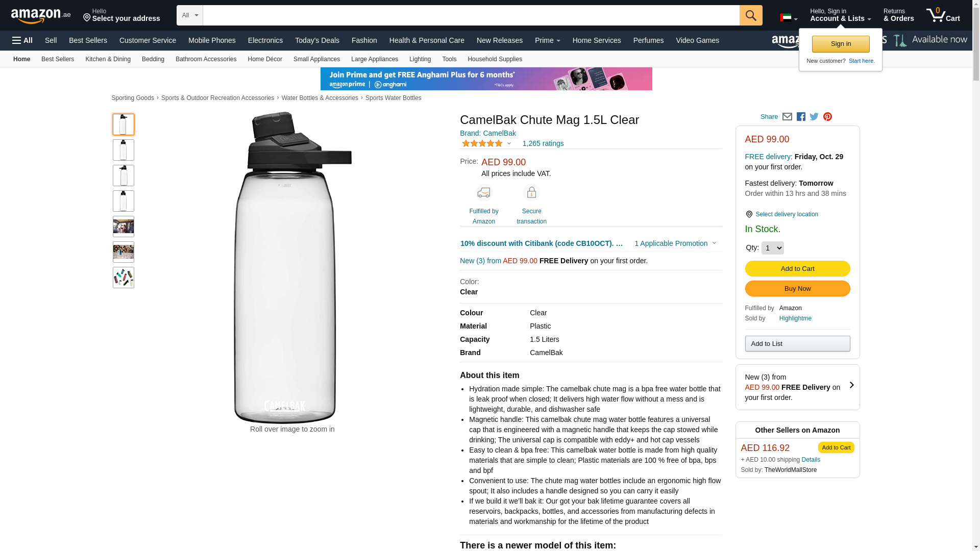Share product via email icon

[x=787, y=117]
